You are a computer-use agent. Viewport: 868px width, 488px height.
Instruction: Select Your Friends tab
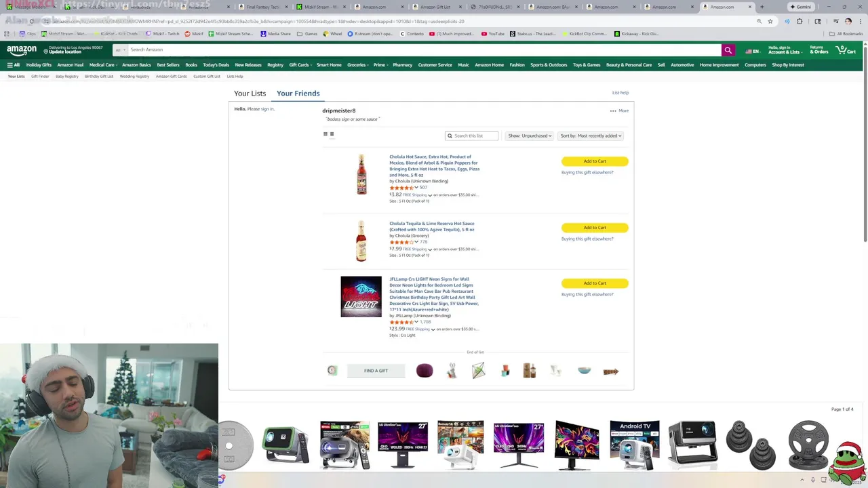(298, 94)
